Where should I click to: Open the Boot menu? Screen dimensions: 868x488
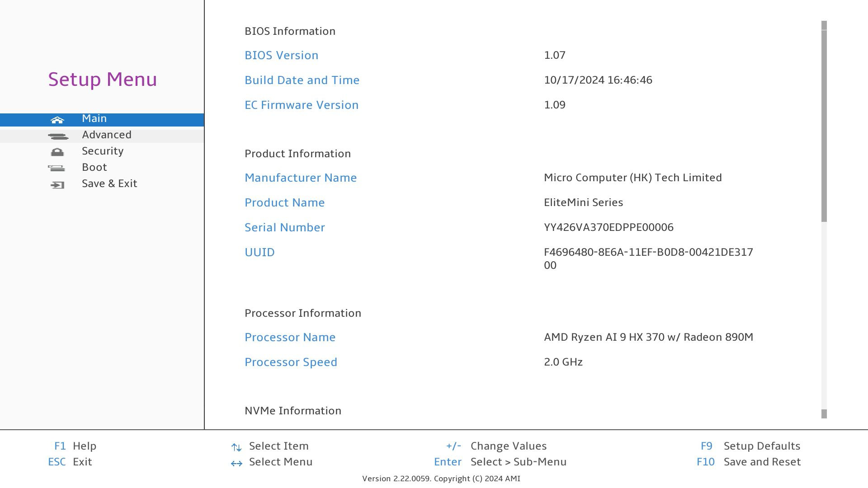point(102,169)
